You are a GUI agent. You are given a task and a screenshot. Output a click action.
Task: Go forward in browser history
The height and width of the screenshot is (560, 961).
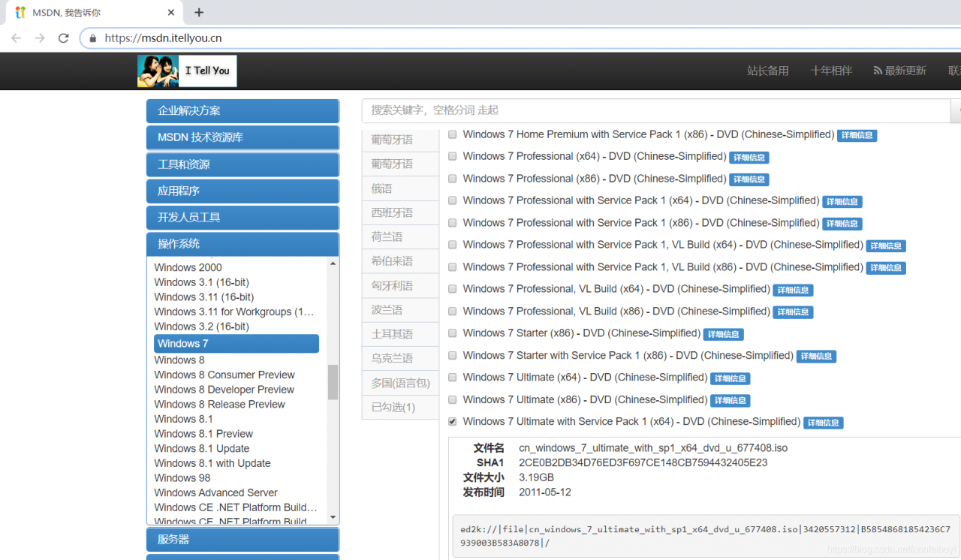(40, 38)
